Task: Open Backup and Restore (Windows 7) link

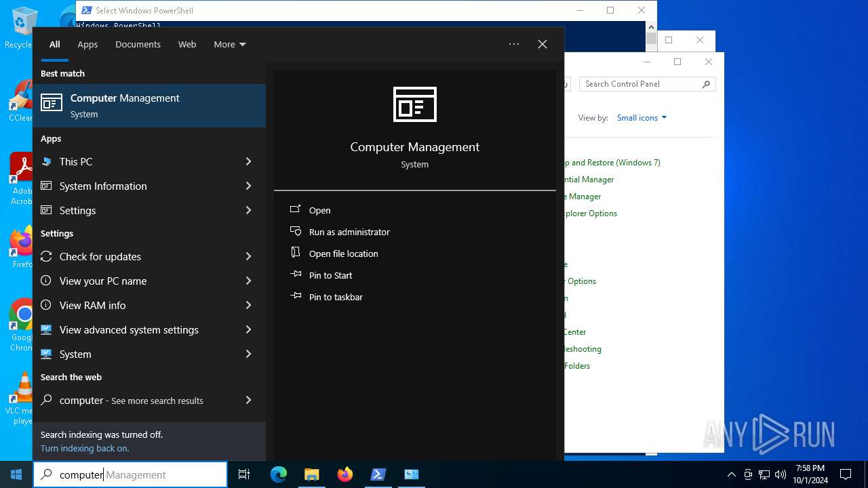Action: coord(612,163)
